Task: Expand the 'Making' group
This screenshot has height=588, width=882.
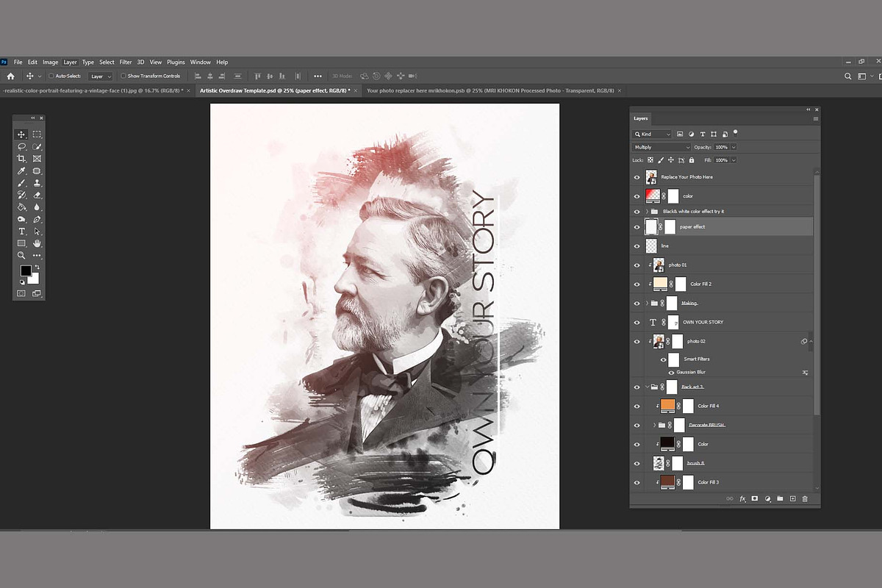Action: tap(647, 303)
